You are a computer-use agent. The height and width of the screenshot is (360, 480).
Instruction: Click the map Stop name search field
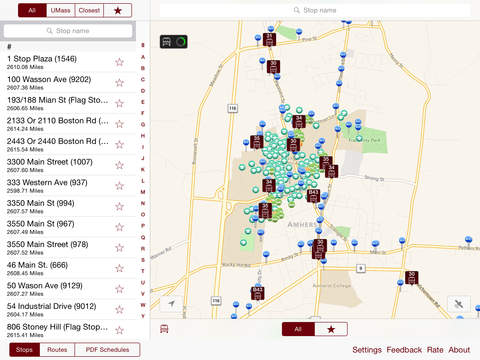click(x=315, y=10)
